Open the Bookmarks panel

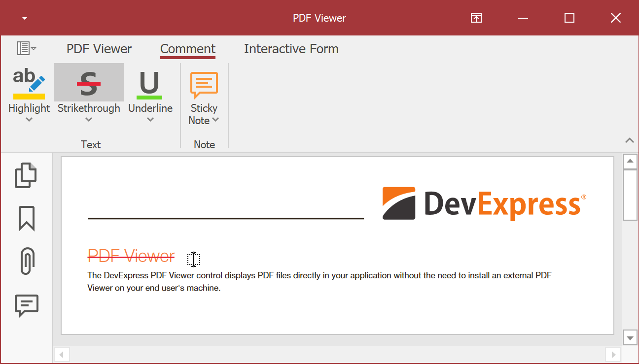26,218
